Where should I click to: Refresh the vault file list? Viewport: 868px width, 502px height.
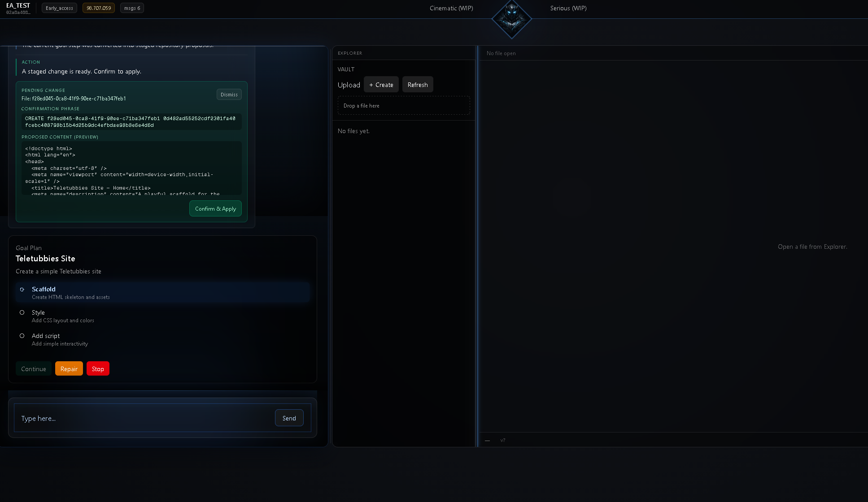coord(417,85)
